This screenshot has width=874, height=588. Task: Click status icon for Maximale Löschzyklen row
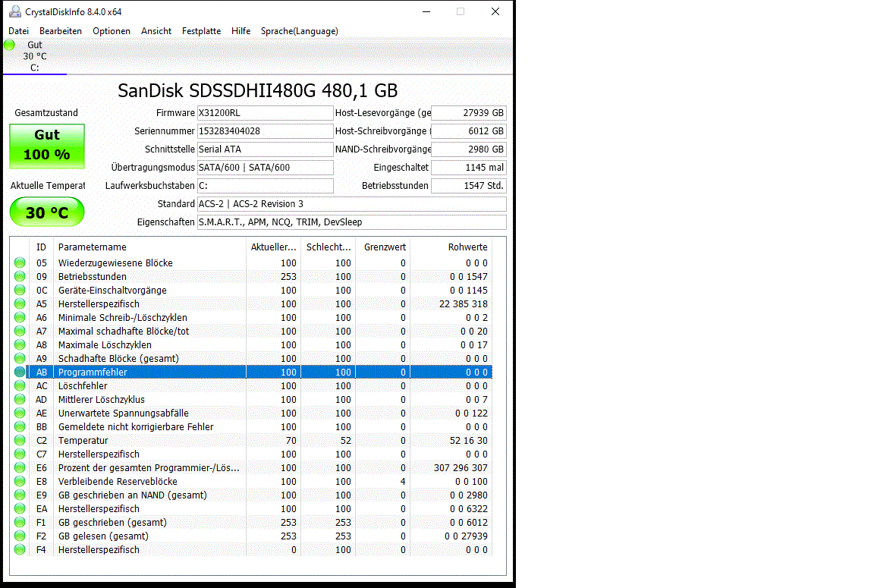coord(20,344)
